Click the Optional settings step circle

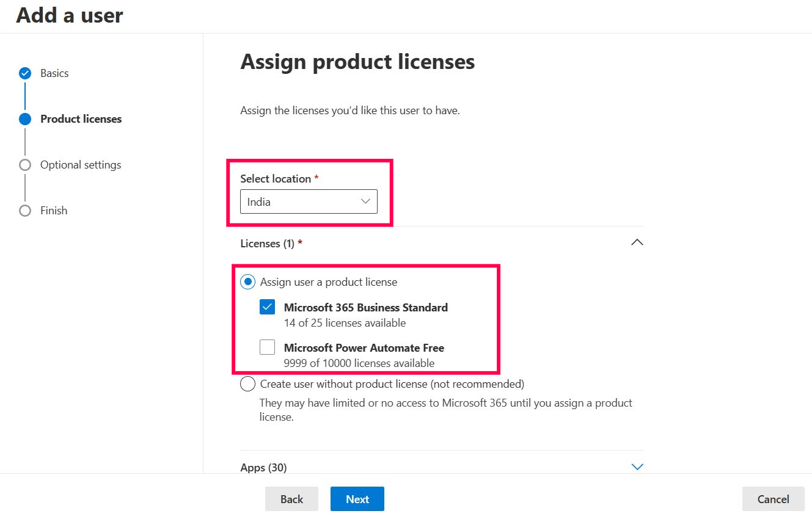[x=25, y=165]
